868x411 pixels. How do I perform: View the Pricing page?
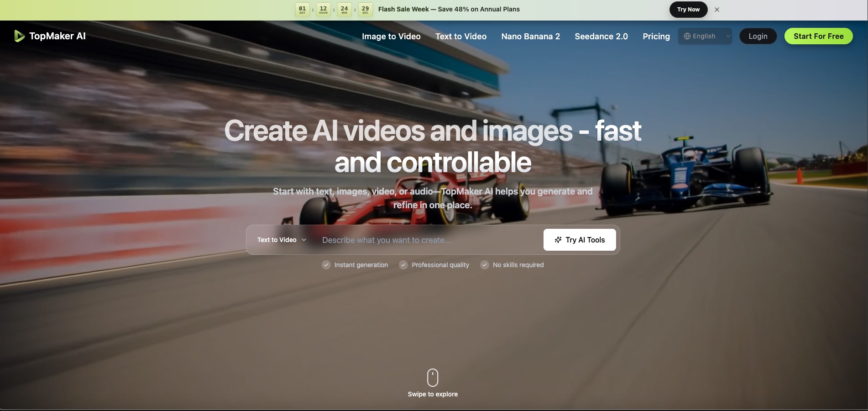coord(656,36)
